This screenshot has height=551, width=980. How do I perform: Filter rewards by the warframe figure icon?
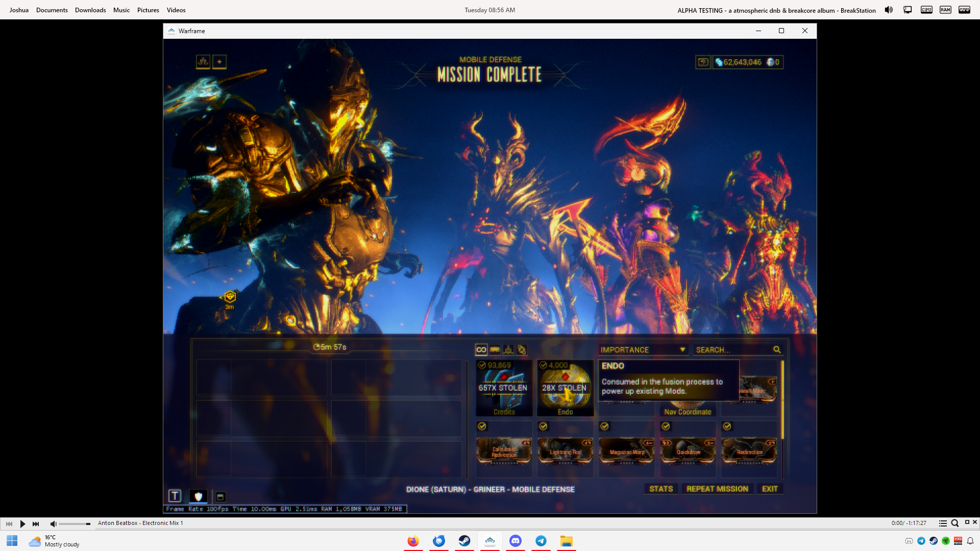[508, 349]
